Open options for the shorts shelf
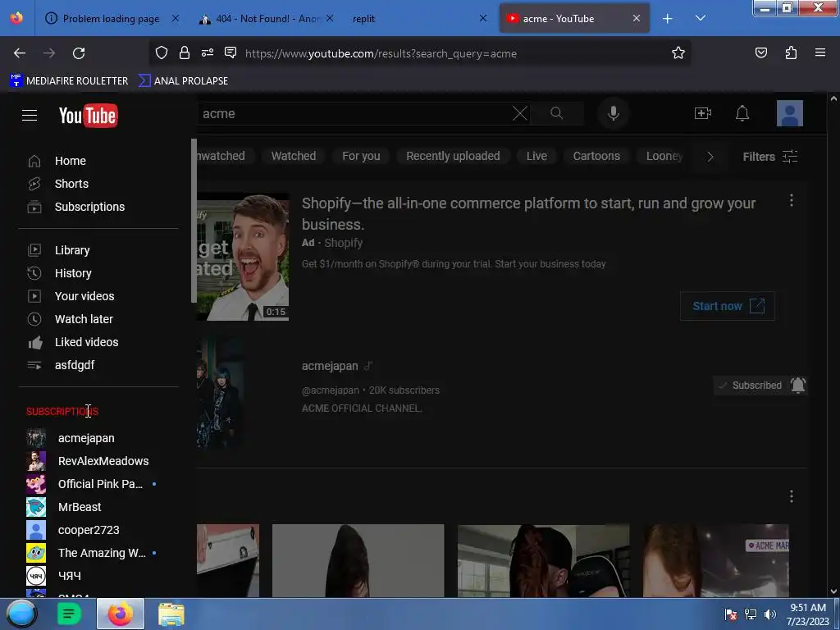The width and height of the screenshot is (840, 630). [792, 496]
